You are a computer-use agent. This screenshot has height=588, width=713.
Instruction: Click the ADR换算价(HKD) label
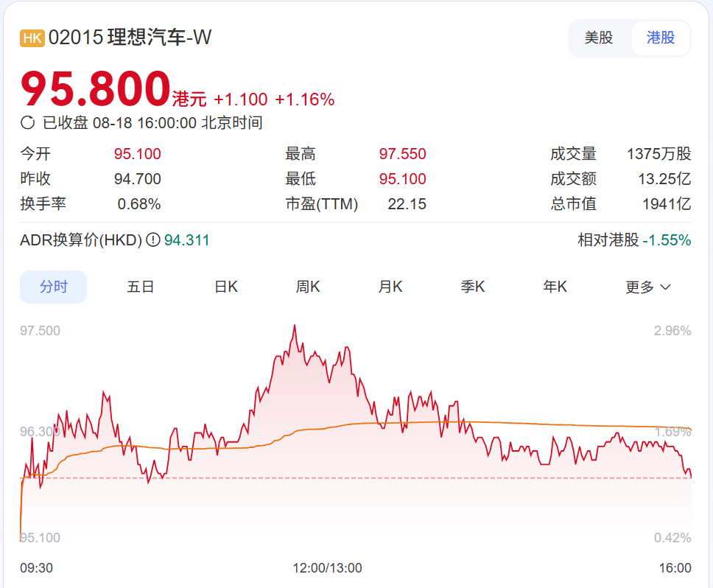[82, 240]
